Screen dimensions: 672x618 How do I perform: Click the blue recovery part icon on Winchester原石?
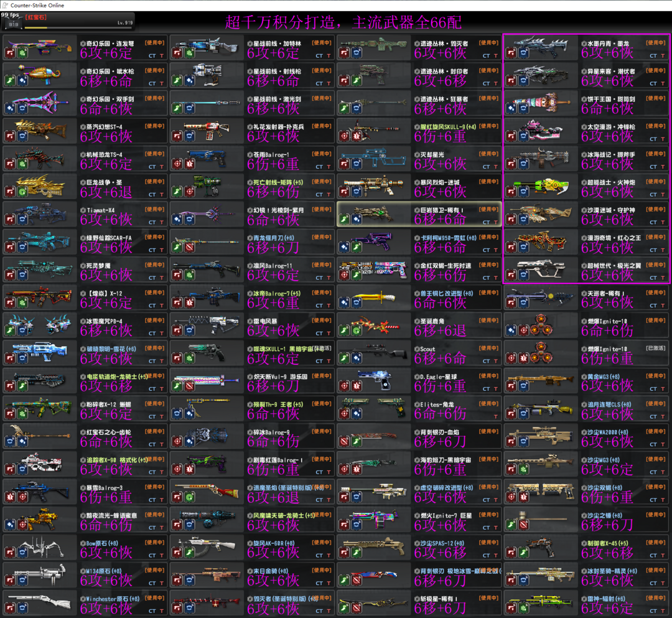click(x=22, y=609)
